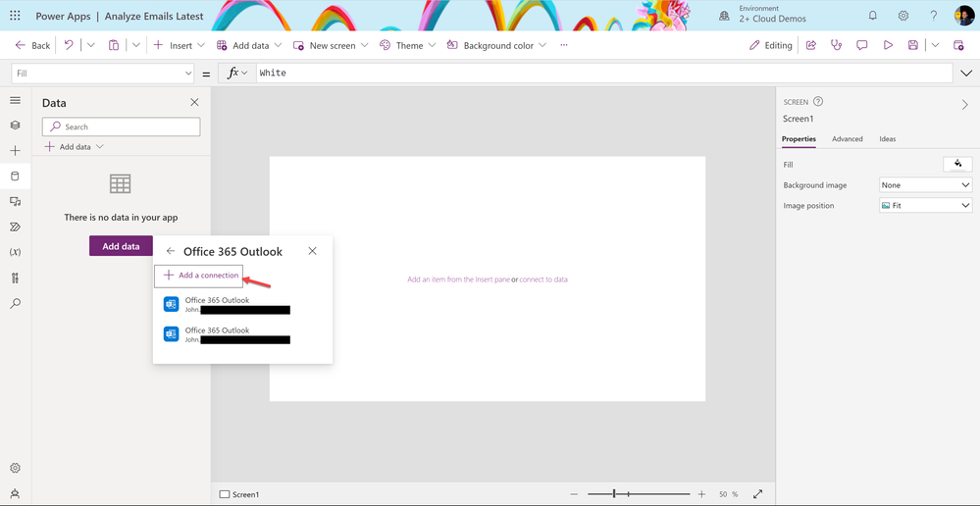This screenshot has width=980, height=506.
Task: Click the Back button
Action: tap(31, 45)
